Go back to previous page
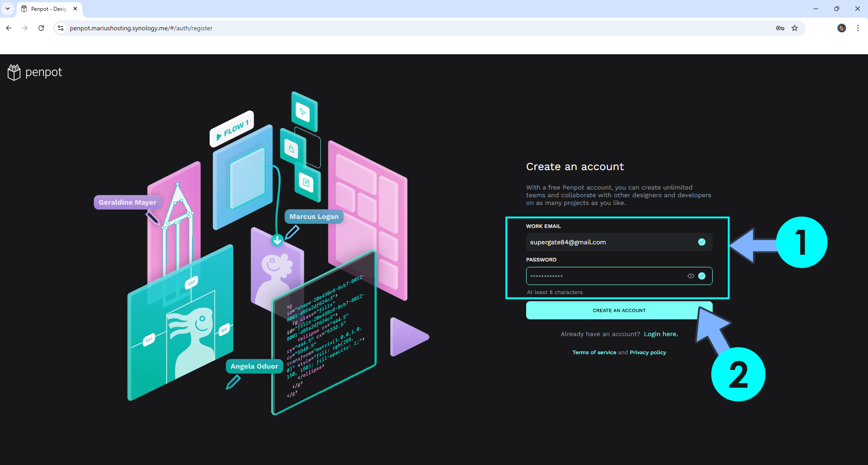 (9, 28)
